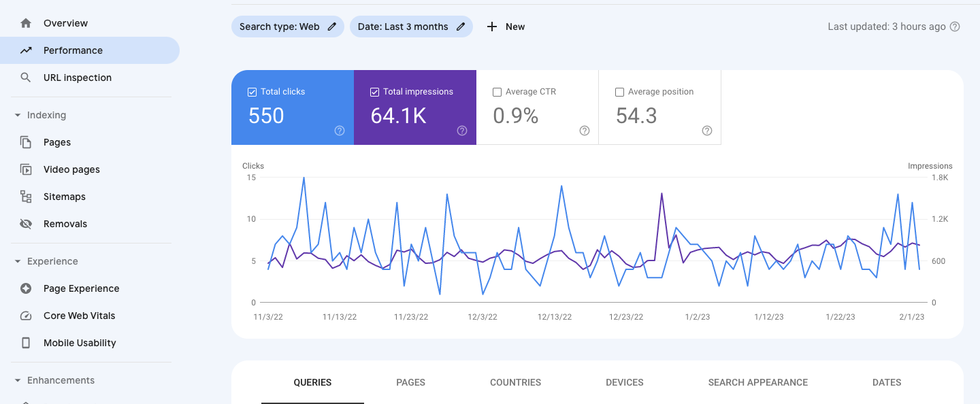Viewport: 980px width, 404px height.
Task: Enable the Average position checkbox
Action: click(x=619, y=91)
